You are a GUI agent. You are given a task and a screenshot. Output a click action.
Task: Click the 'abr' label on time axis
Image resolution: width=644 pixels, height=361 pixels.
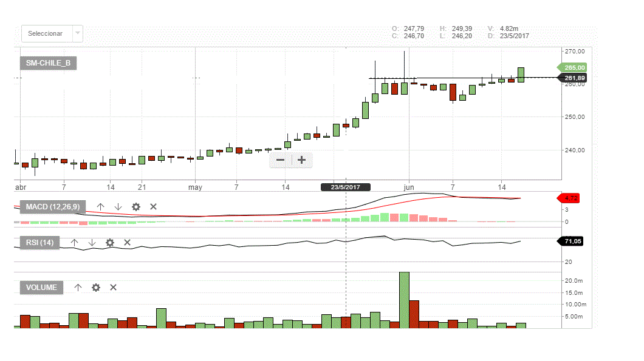tap(21, 187)
